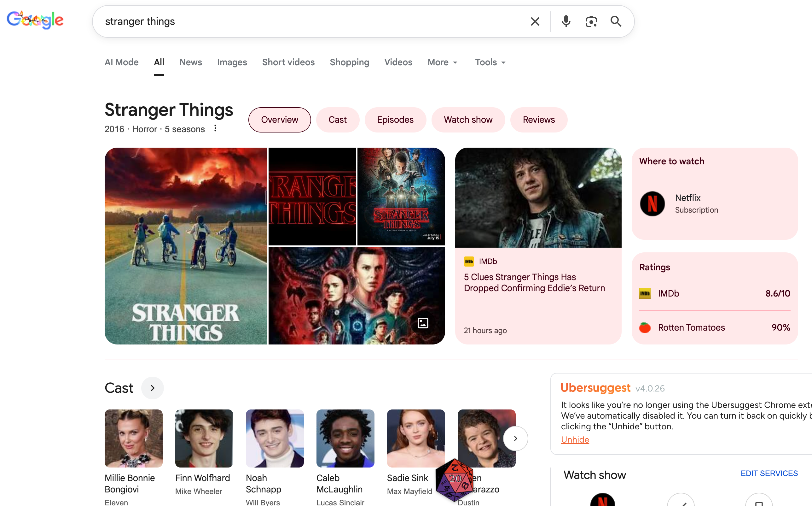Click the D20 dice Easter egg icon
812x506 pixels.
[x=455, y=480]
